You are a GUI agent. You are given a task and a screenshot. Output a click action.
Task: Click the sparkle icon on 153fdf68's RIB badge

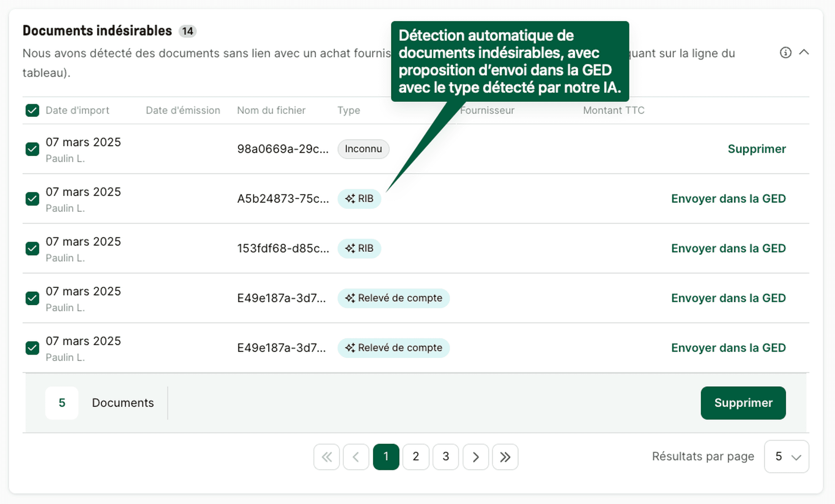coord(350,248)
